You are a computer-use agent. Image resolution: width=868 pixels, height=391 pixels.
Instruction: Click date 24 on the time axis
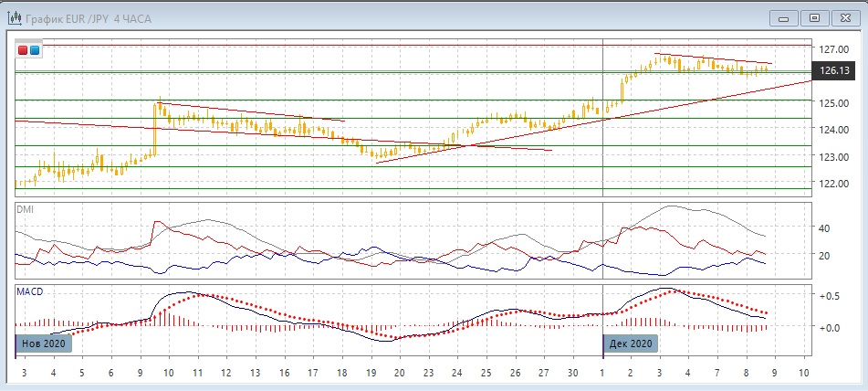[x=457, y=373]
